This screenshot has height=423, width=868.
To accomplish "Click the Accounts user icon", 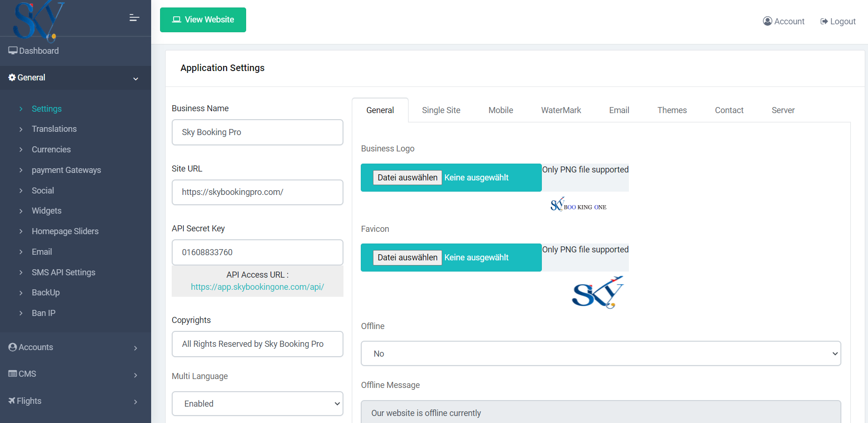I will [x=13, y=347].
